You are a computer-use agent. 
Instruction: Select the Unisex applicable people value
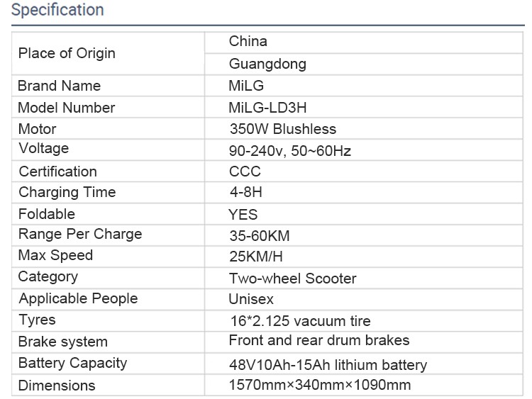(251, 299)
